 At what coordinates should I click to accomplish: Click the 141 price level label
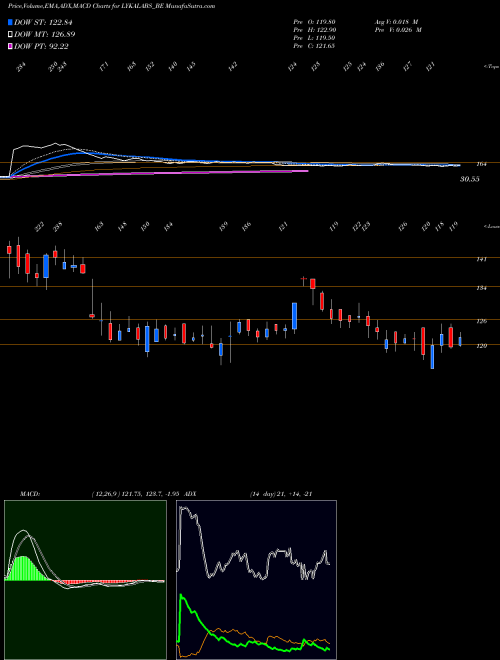(x=481, y=259)
